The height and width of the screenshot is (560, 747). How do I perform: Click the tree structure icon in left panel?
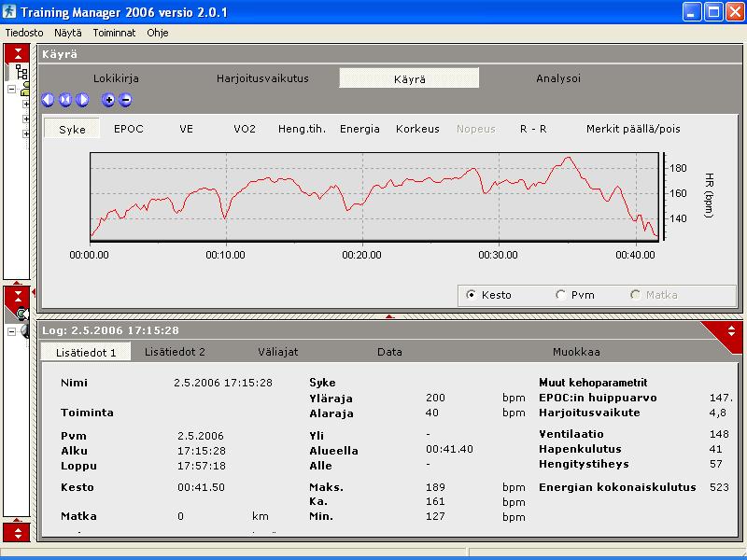pos(20,72)
